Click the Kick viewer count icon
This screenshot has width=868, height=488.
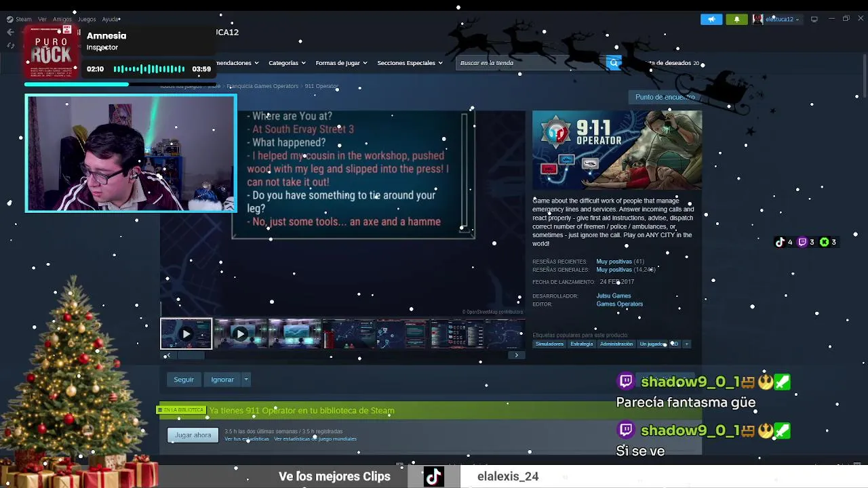(x=825, y=242)
